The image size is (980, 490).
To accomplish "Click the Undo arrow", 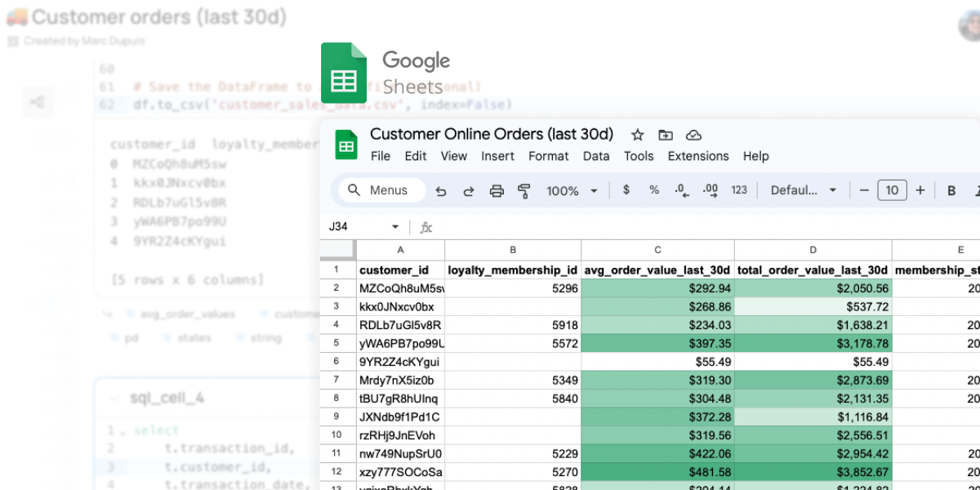I will point(441,191).
